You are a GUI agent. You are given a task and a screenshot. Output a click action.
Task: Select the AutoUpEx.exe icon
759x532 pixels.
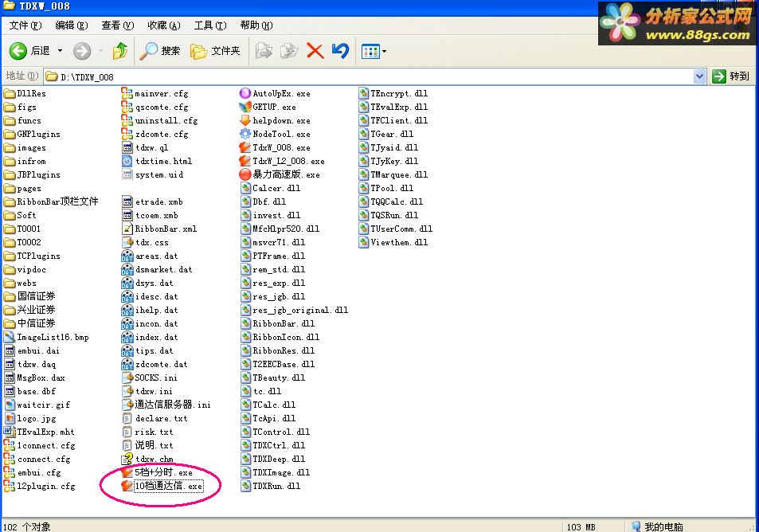tap(245, 93)
